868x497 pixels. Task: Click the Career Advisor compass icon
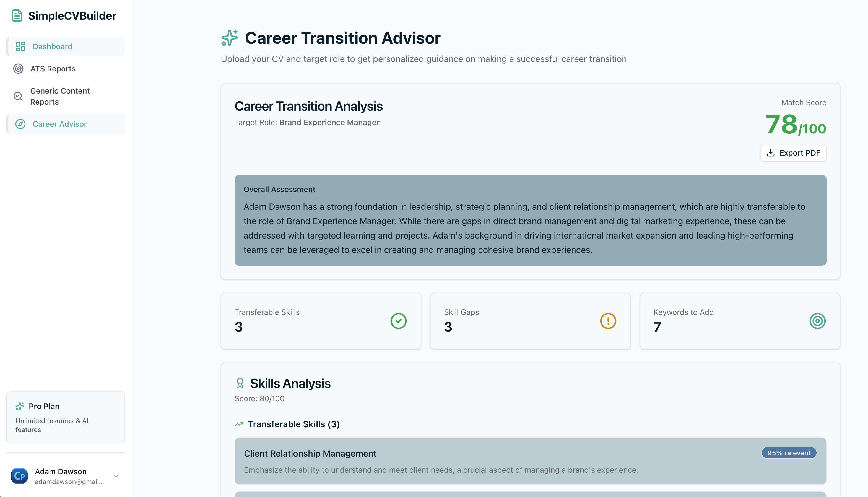pos(20,124)
